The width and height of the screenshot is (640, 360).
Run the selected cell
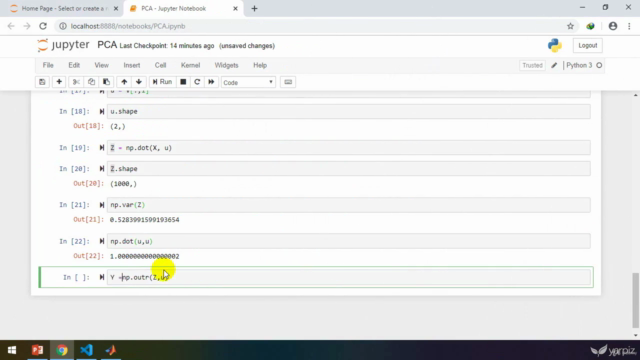162,82
